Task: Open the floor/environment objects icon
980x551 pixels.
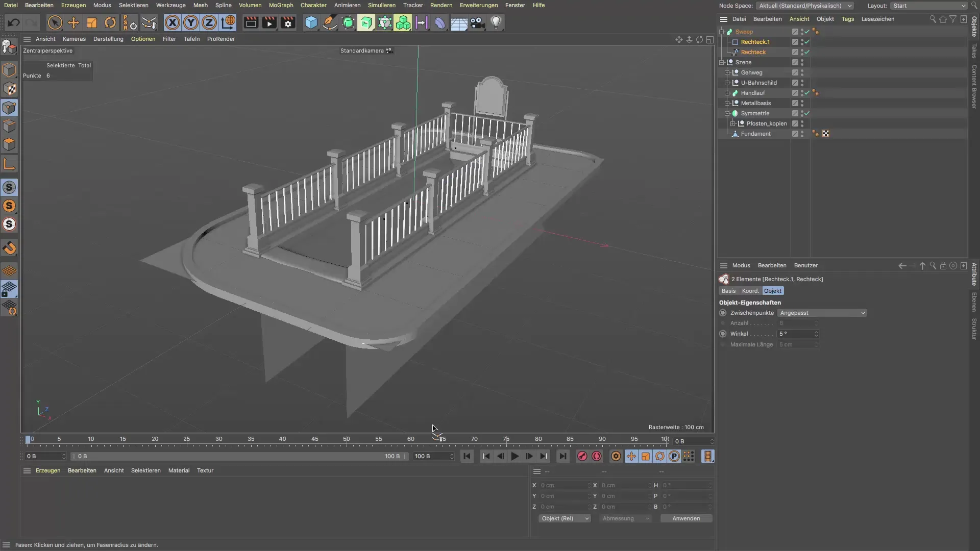Action: click(459, 22)
